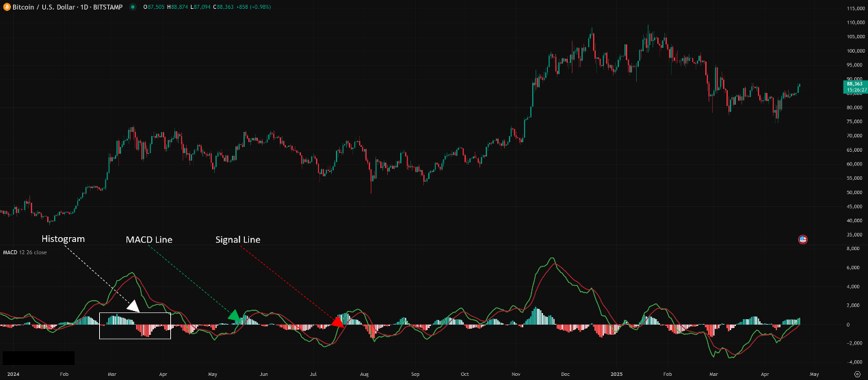
Task: Click the Oct label on time axis
Action: coord(464,375)
